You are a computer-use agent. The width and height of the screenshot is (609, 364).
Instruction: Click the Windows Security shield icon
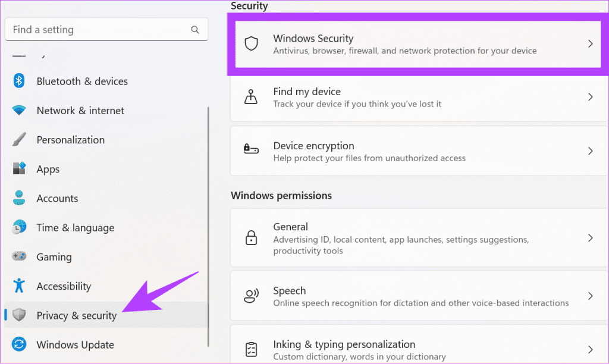pyautogui.click(x=252, y=44)
